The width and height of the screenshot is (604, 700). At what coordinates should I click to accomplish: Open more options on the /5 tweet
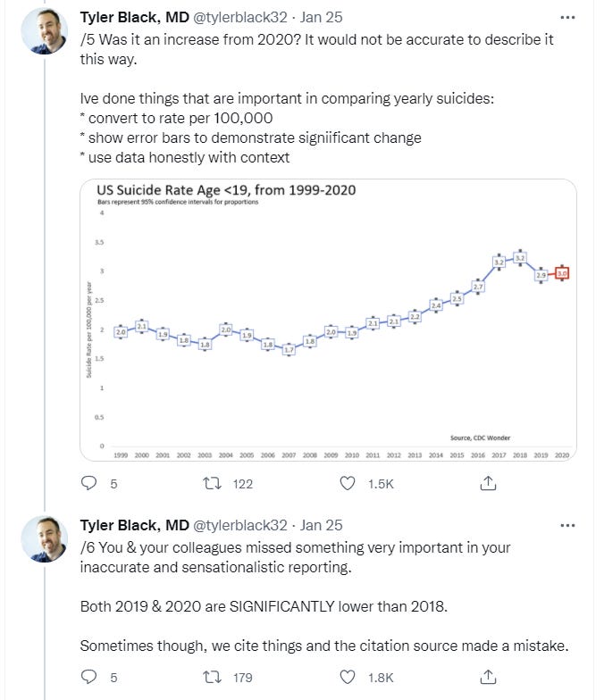click(x=566, y=17)
